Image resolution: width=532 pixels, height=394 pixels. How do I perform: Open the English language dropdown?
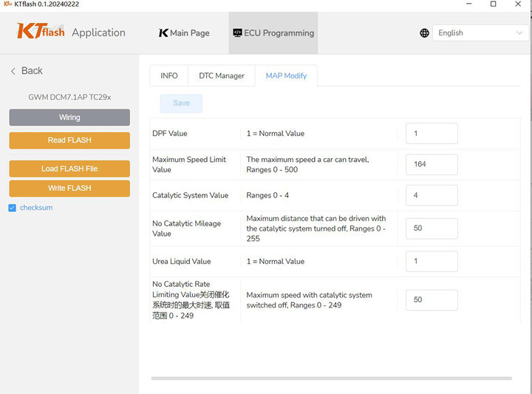[480, 33]
